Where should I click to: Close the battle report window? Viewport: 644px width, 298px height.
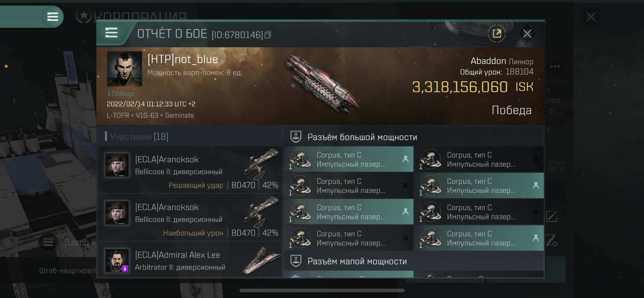coord(527,34)
